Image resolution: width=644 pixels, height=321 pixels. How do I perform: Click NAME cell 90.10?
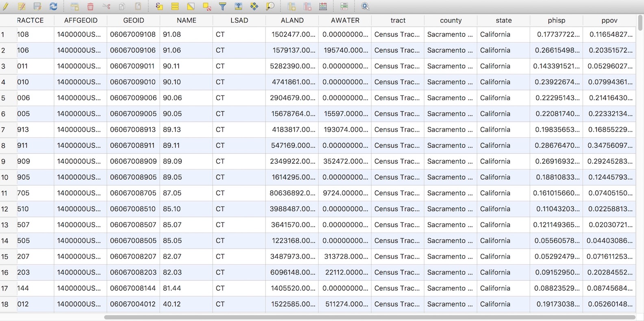tap(186, 82)
